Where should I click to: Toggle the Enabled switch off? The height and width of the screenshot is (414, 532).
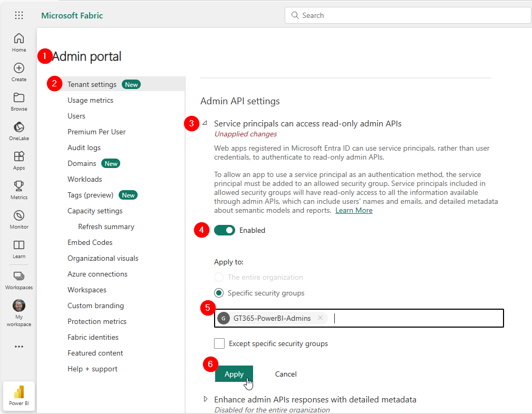(x=225, y=230)
